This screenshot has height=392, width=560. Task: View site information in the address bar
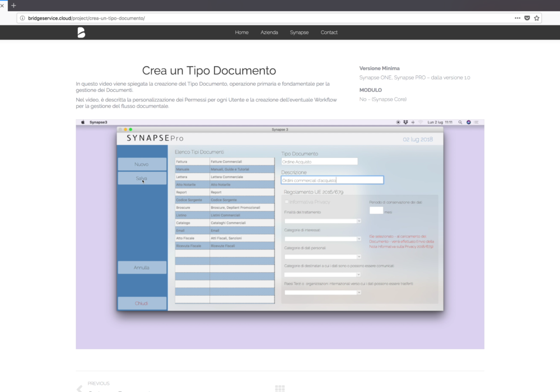22,18
